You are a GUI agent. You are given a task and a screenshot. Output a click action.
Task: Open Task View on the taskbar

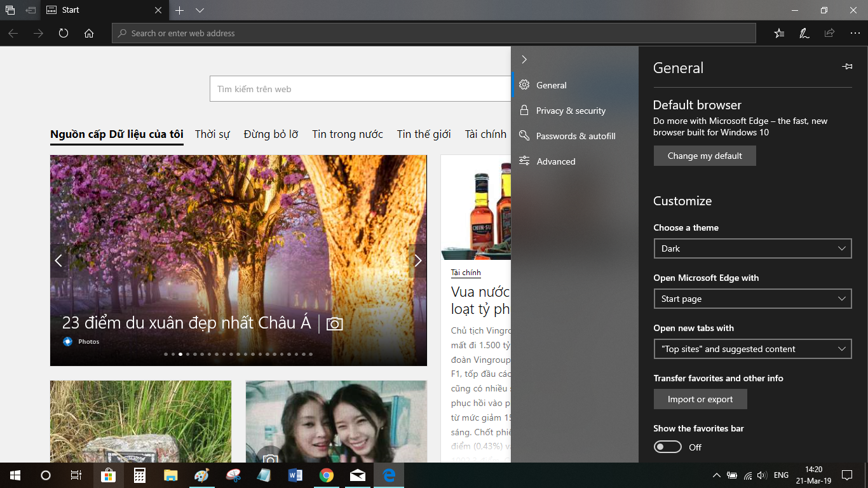[76, 475]
